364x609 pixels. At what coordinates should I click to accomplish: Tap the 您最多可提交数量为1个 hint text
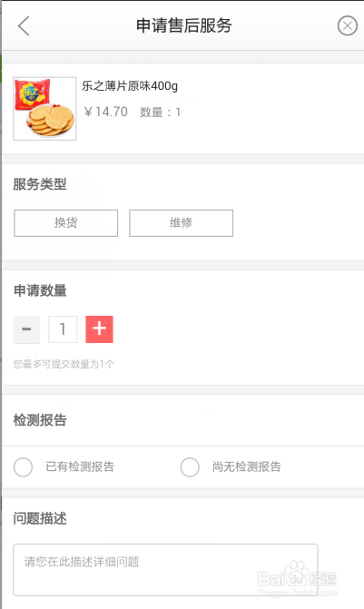tap(64, 364)
